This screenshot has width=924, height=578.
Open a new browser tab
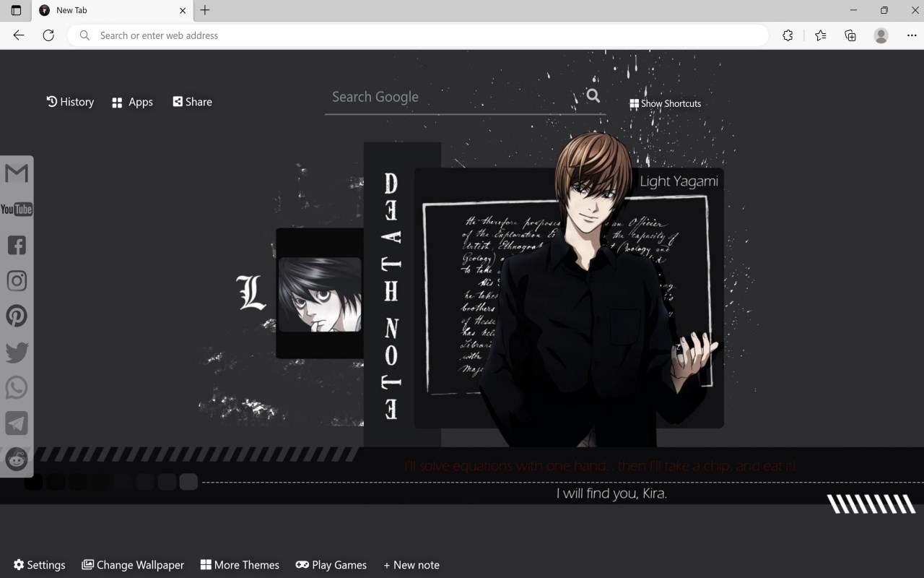click(205, 10)
